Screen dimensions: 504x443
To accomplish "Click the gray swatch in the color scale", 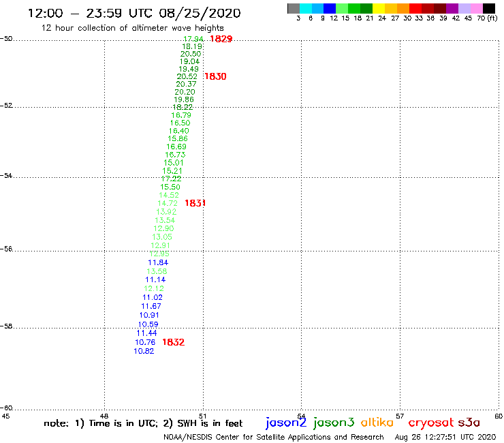I will point(294,9).
